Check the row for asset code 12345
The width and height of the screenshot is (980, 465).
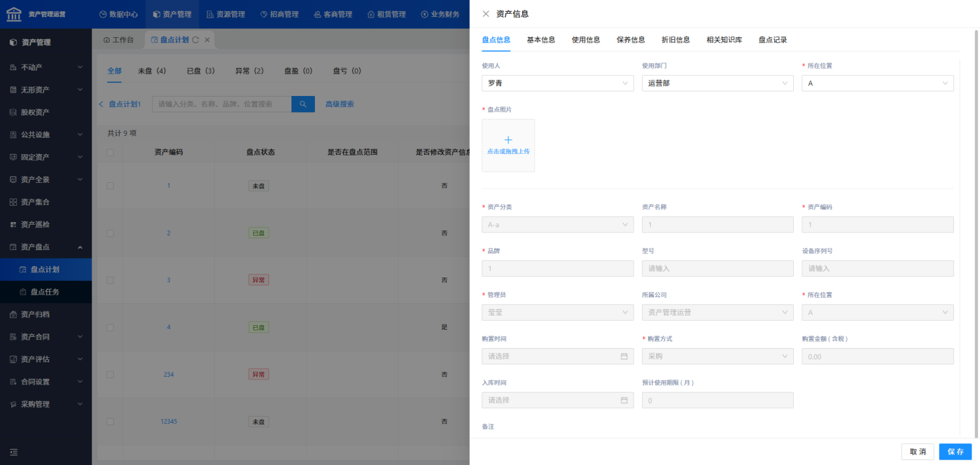tap(110, 422)
